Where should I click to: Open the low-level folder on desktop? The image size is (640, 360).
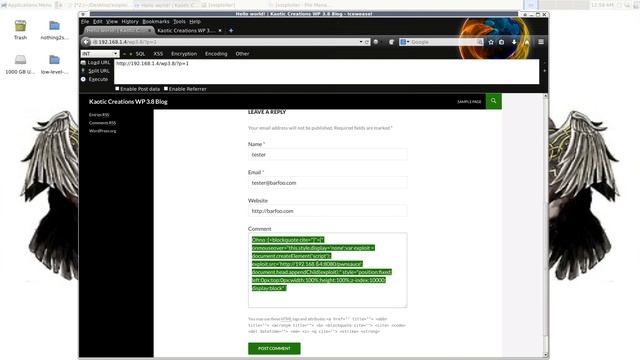click(54, 64)
